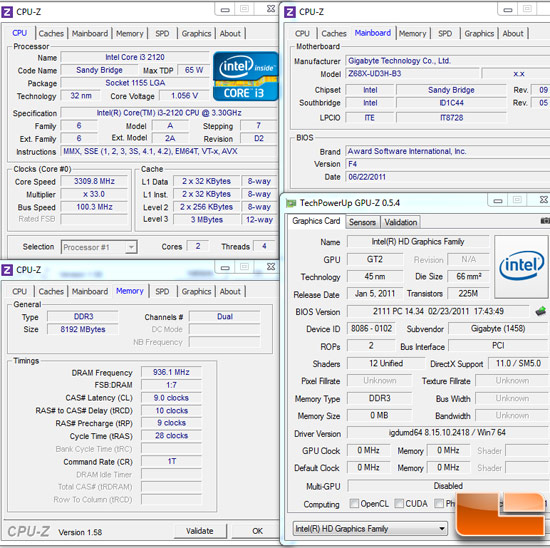Click the BIOS save chip icon in GPU-Z
Screen dimensions: 550x548
[x=541, y=311]
